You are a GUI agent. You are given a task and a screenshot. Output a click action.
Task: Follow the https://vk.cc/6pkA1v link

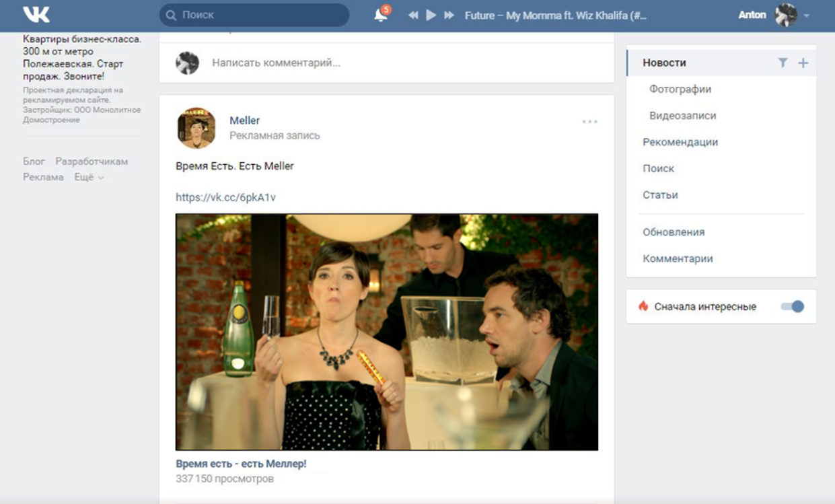click(x=225, y=198)
